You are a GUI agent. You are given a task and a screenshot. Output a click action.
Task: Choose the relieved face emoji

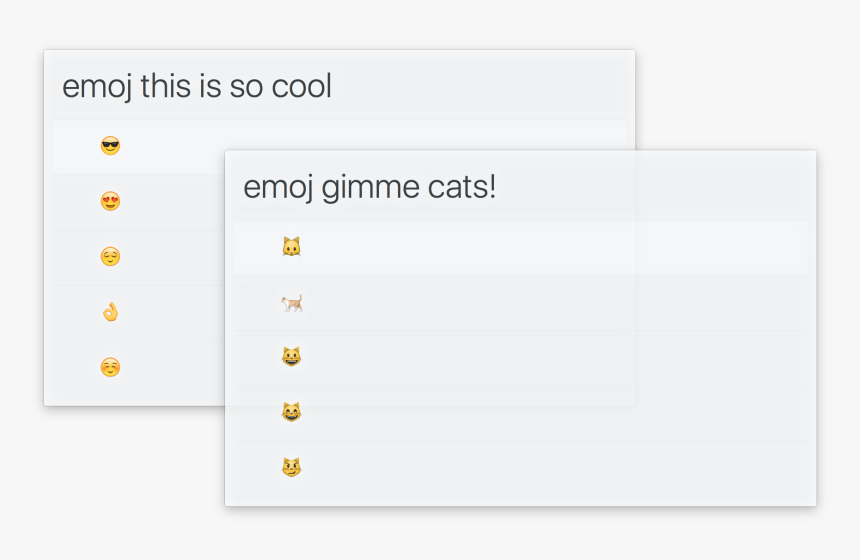(110, 257)
